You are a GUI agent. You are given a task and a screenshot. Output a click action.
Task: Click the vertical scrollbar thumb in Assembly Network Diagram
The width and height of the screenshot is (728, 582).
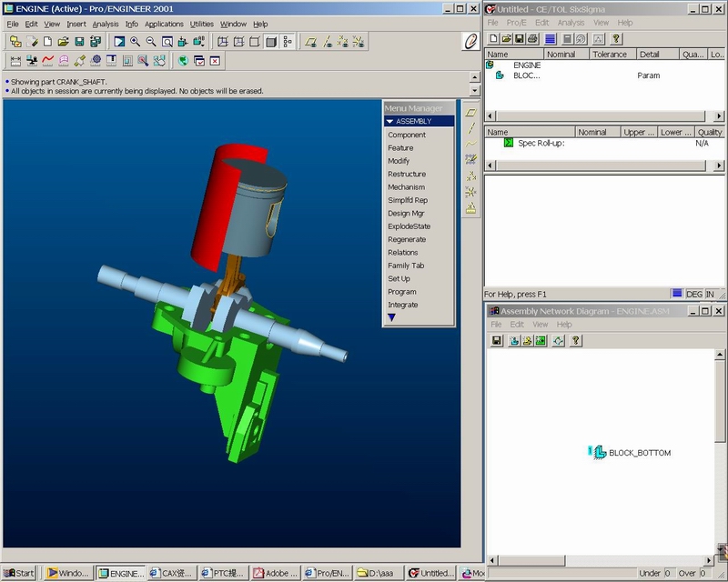point(719,402)
